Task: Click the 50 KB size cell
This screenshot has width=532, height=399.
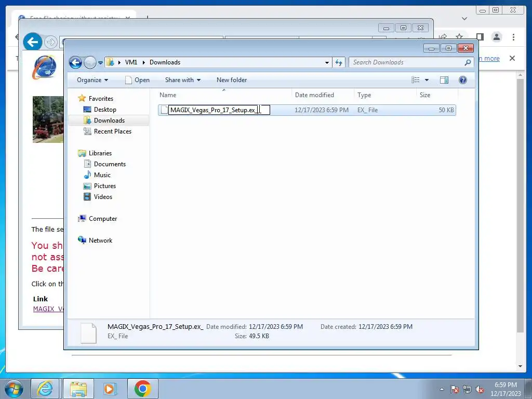Action: point(446,110)
